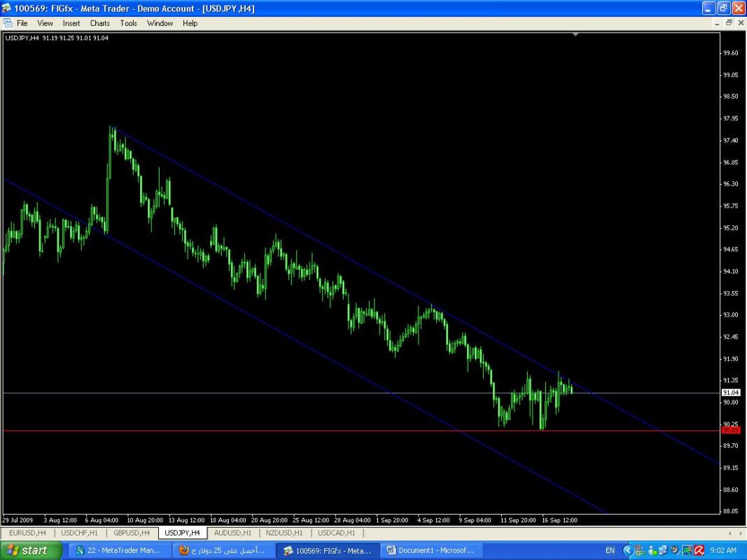Screen dimensions: 747x560
Task: Click the 10 Aug 20:00 time label
Action: 145,520
